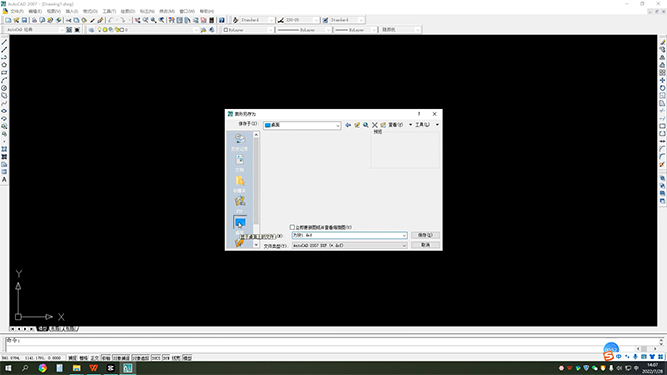Viewport: 667px width, 375px height.
Task: Open the file type dropdown showing AutoCAD 2007 DXF
Action: [349, 245]
